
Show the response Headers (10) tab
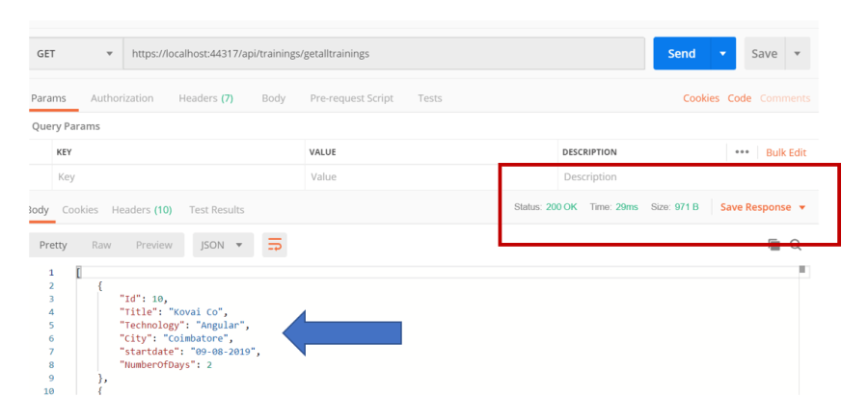click(141, 210)
